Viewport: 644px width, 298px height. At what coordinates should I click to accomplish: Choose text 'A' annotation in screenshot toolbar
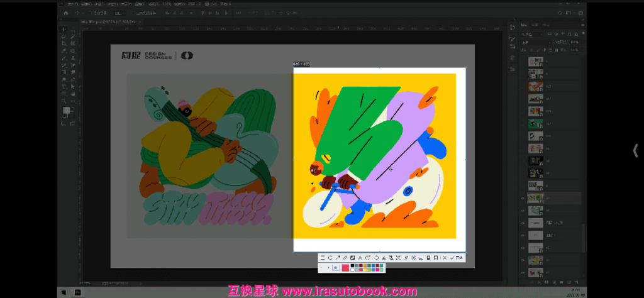point(360,258)
